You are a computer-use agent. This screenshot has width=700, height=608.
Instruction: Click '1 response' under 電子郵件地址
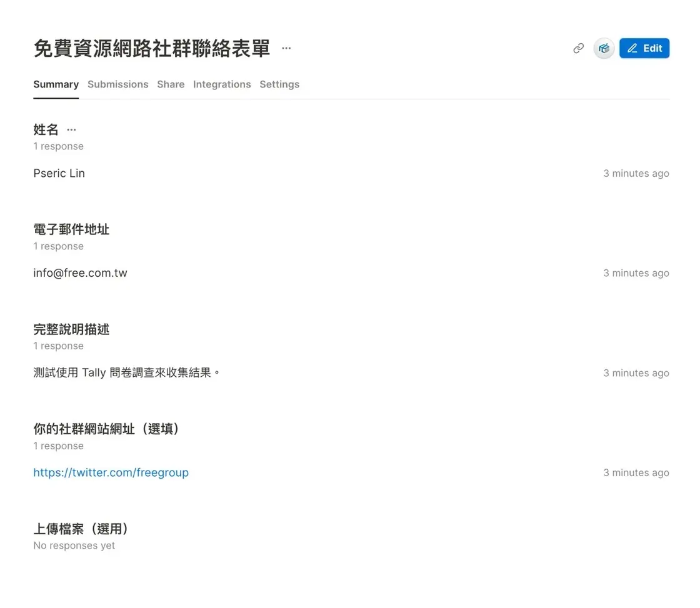[59, 246]
